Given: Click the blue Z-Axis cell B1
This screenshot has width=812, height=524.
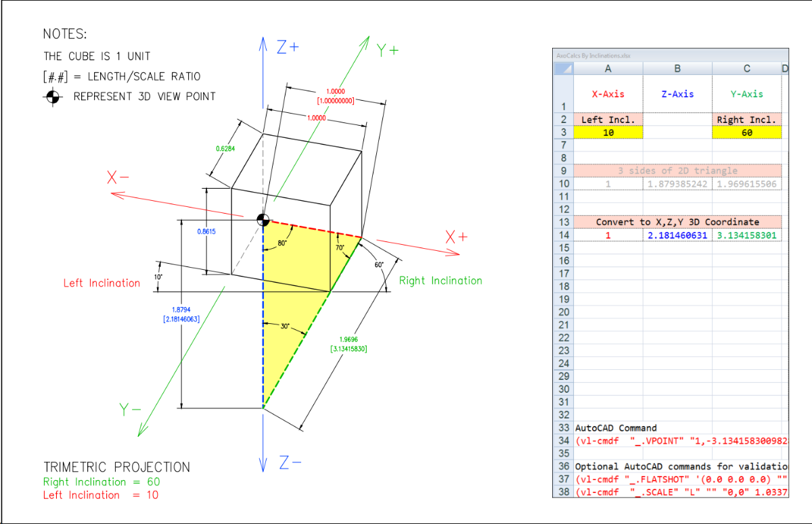Looking at the screenshot, I should tap(677, 94).
